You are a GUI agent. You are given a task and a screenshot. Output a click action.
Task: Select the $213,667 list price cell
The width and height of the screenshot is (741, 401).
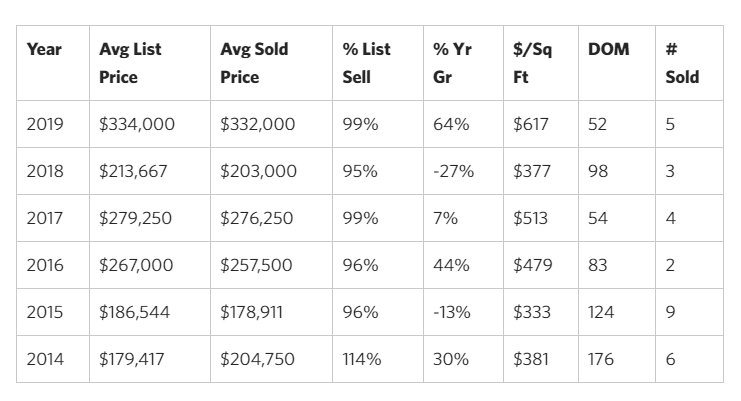pos(134,171)
